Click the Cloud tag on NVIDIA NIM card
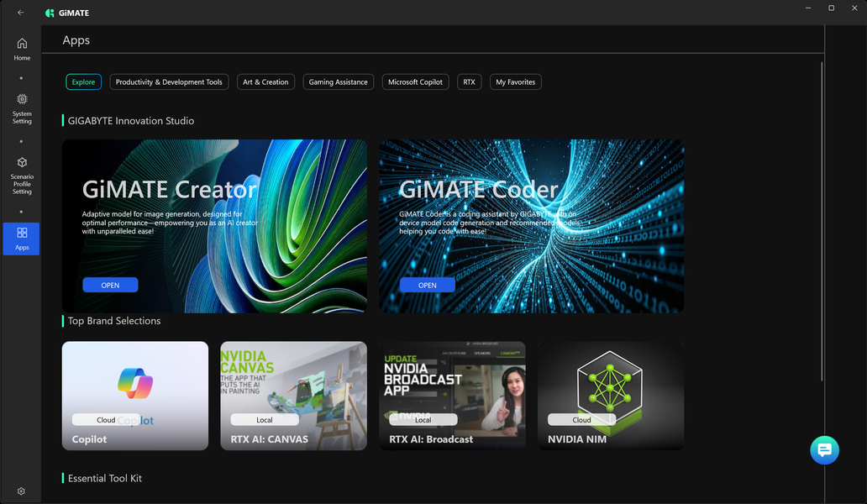 click(x=581, y=420)
